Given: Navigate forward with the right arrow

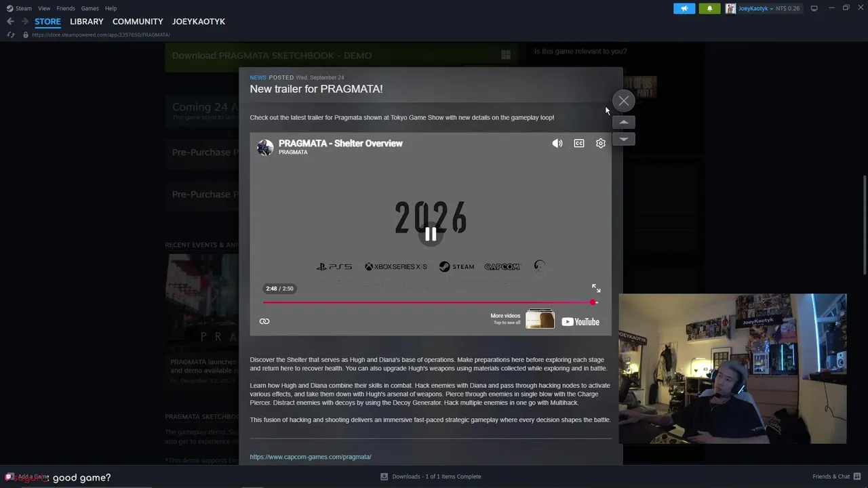Looking at the screenshot, I should point(24,22).
